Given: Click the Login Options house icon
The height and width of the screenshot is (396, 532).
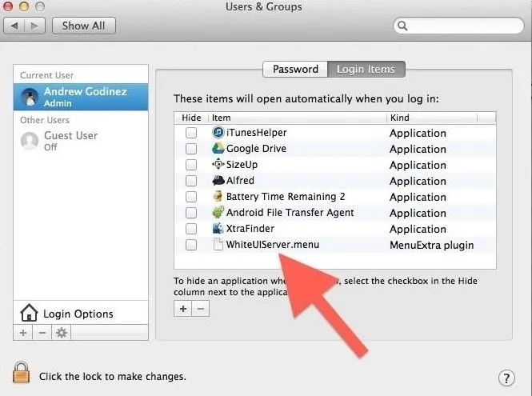Looking at the screenshot, I should click(x=29, y=313).
